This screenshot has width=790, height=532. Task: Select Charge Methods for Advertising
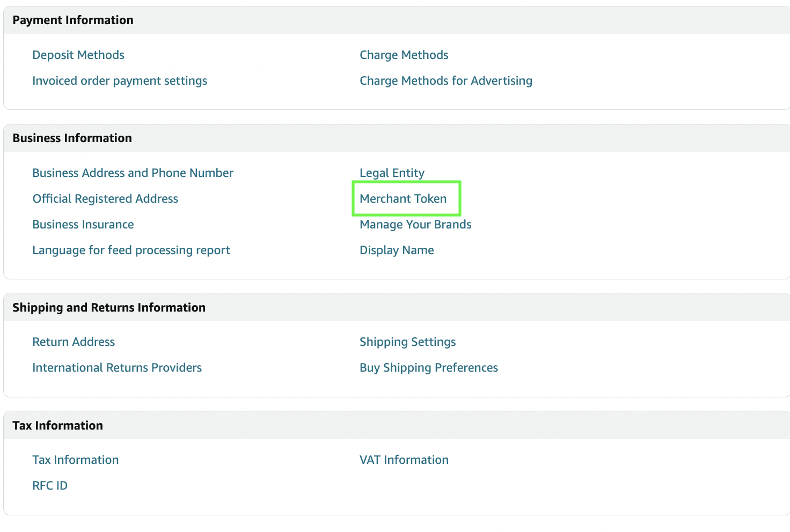[x=445, y=80]
